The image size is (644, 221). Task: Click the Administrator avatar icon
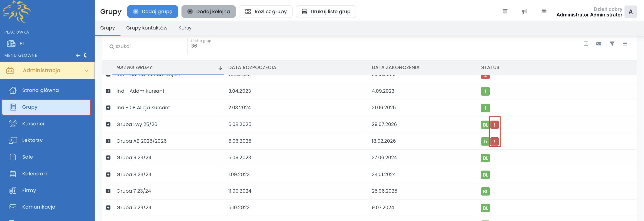point(630,12)
